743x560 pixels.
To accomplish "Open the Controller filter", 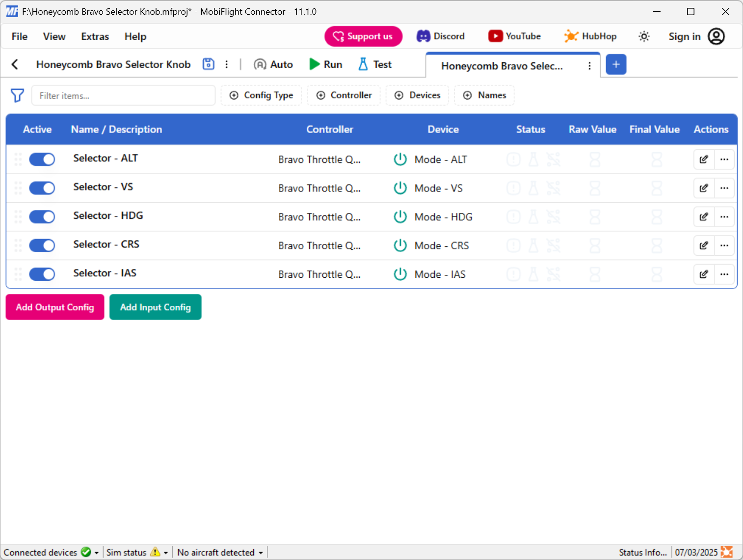I will 344,95.
